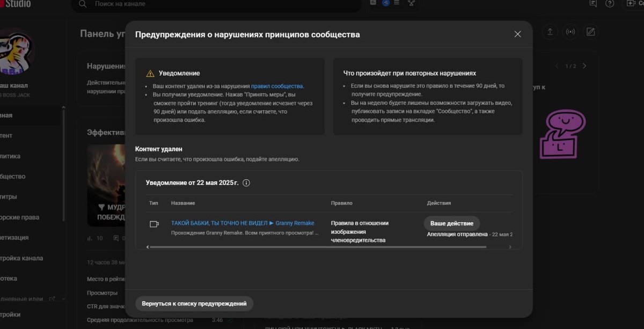Click the Если вы считаете appeal hint text
644x329 pixels.
pos(217,159)
